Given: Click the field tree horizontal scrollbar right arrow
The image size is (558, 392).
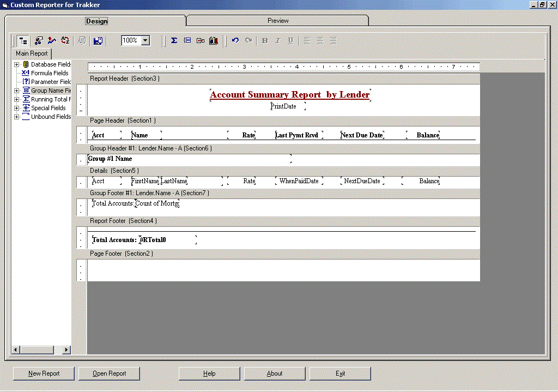Looking at the screenshot, I should pyautogui.click(x=67, y=349).
